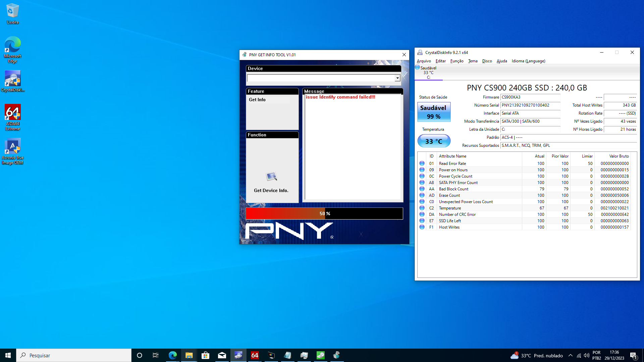The image size is (644, 362).
Task: Click the Total Host Writes 343 GB value
Action: [x=620, y=105]
